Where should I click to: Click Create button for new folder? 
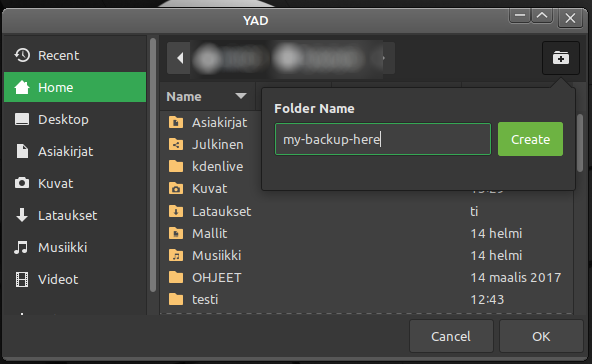[x=530, y=139]
